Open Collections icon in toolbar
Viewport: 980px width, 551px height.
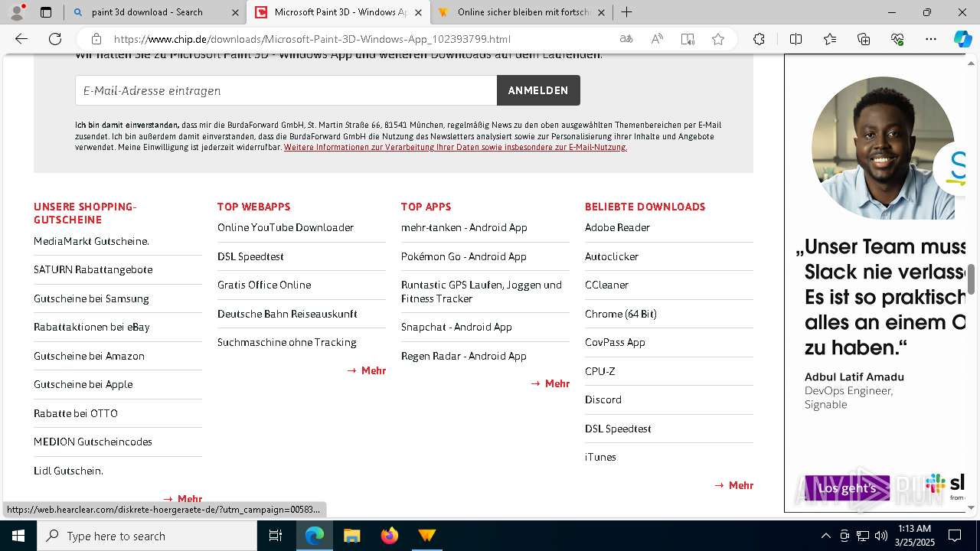(x=864, y=39)
